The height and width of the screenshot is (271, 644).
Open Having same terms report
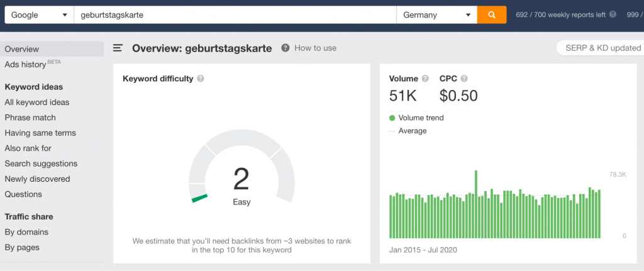[40, 133]
